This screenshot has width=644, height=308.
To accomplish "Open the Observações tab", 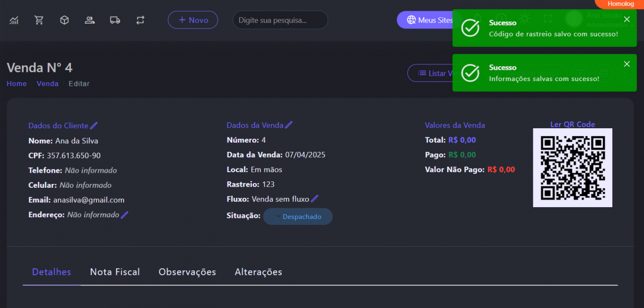I will [x=187, y=272].
